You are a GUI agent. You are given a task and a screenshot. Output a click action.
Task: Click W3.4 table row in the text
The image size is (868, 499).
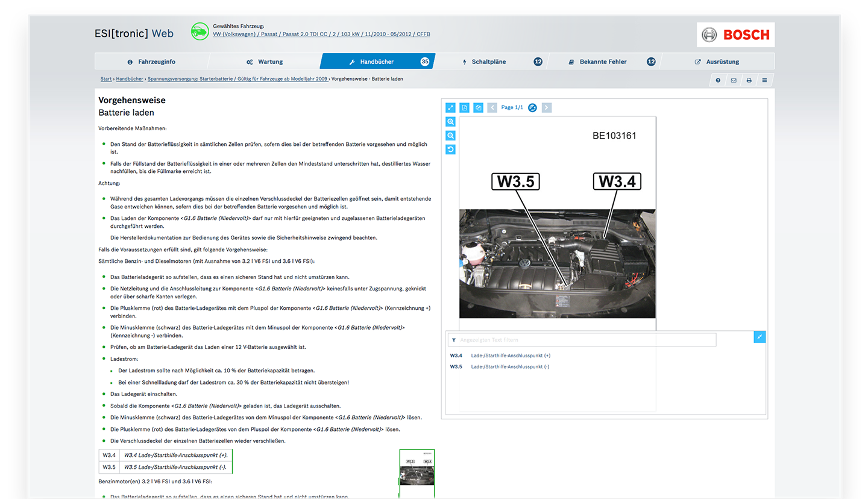pyautogui.click(x=165, y=455)
